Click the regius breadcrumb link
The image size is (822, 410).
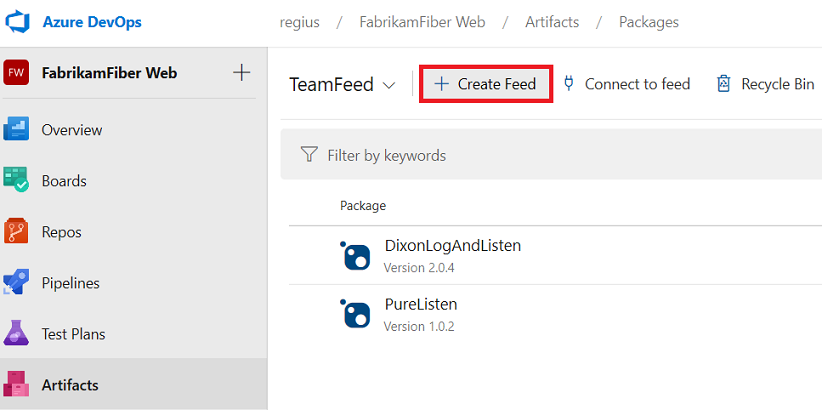click(x=300, y=22)
